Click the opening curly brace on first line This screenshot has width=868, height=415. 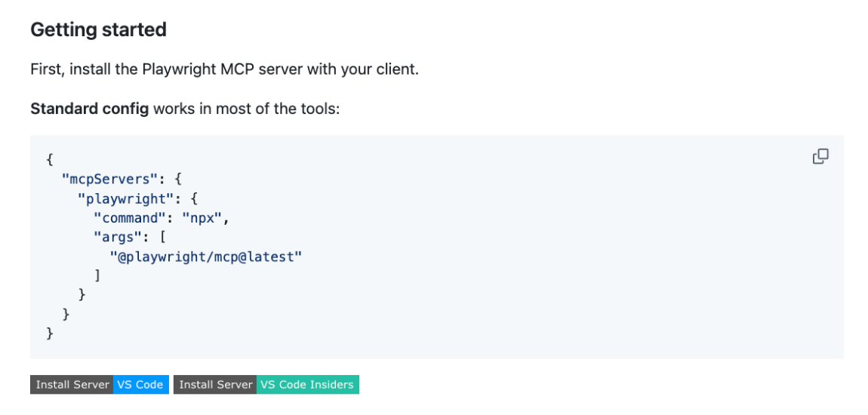pyautogui.click(x=50, y=160)
